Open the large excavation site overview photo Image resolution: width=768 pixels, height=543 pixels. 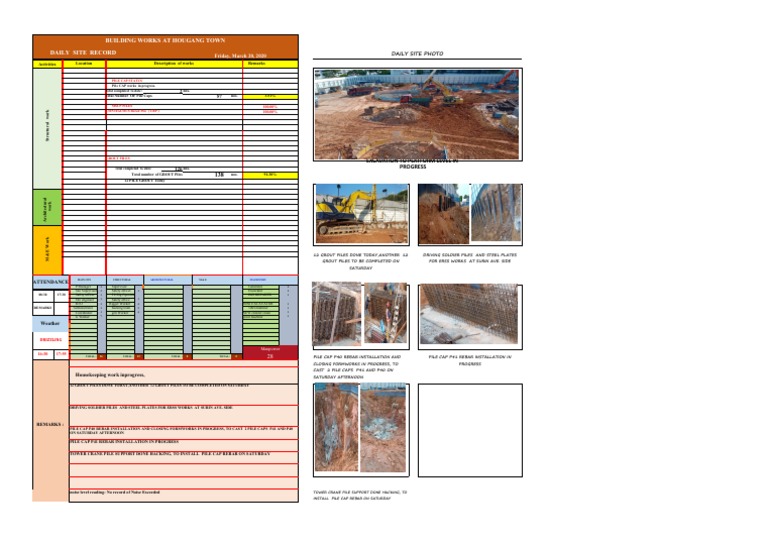[x=417, y=115]
